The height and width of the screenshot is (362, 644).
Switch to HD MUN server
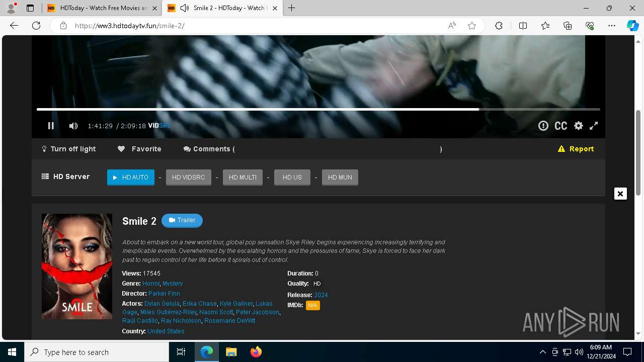pyautogui.click(x=340, y=177)
